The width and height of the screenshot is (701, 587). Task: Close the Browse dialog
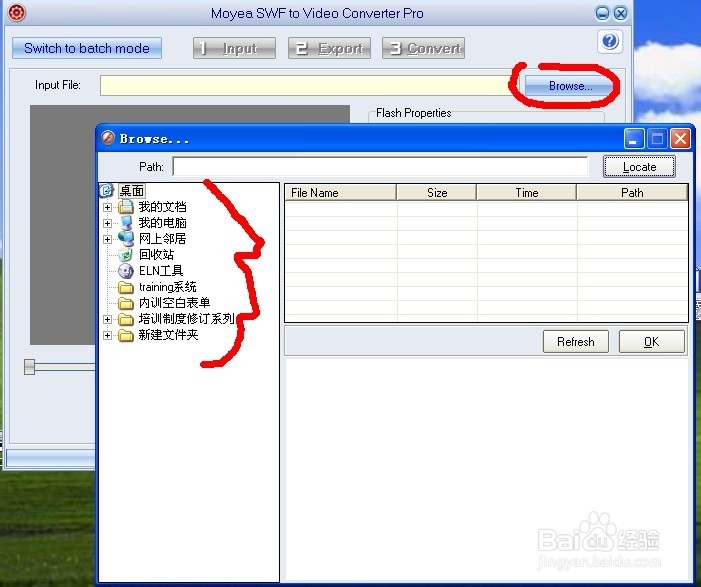pyautogui.click(x=680, y=139)
